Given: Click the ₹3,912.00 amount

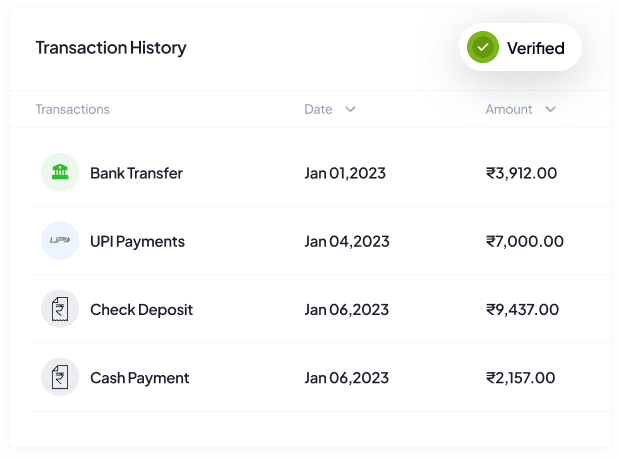Looking at the screenshot, I should tap(521, 173).
